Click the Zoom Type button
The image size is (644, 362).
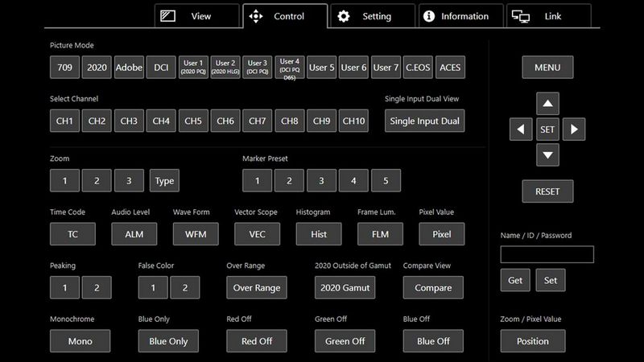(x=164, y=181)
